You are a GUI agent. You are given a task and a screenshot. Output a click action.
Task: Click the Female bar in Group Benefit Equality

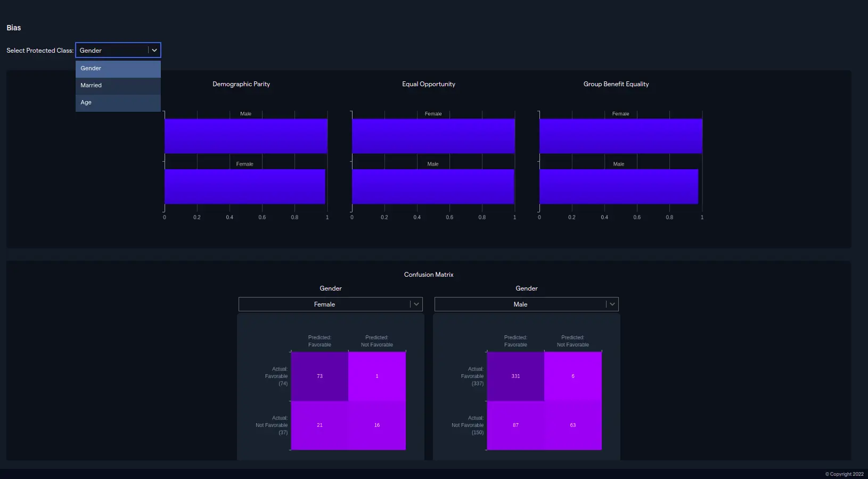(x=620, y=136)
